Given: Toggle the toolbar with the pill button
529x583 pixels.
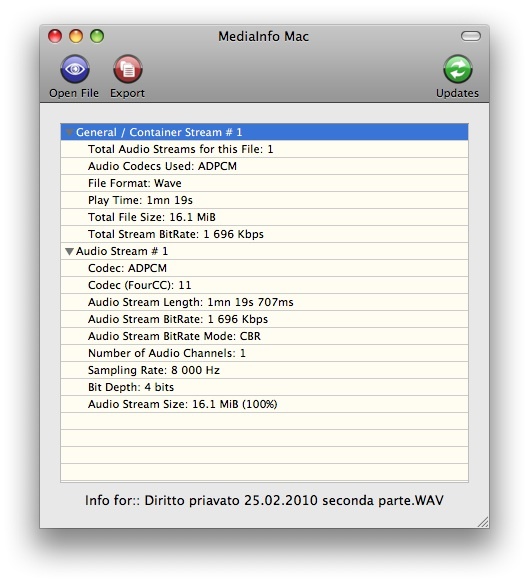Looking at the screenshot, I should point(471,36).
